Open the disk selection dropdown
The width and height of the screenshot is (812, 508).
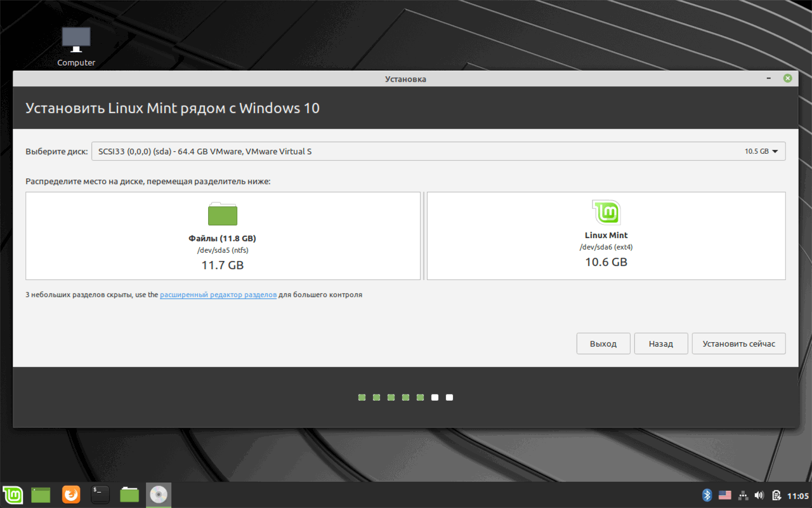point(438,151)
